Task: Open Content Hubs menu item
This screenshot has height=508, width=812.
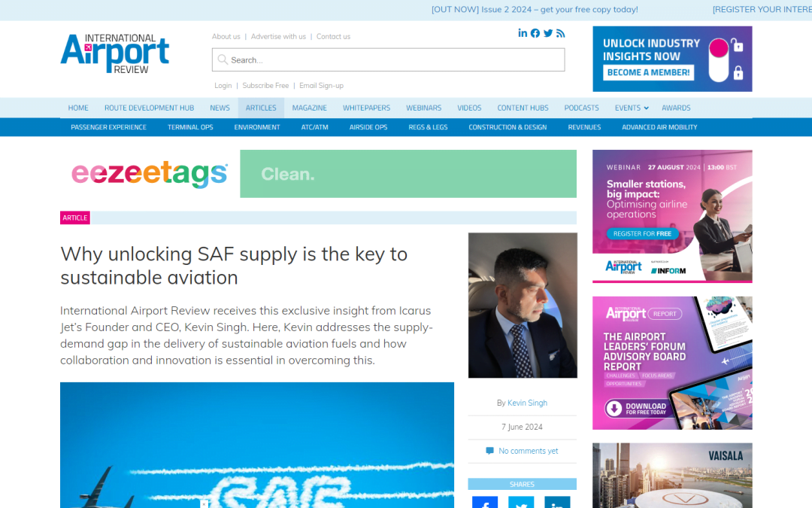Action: click(523, 108)
